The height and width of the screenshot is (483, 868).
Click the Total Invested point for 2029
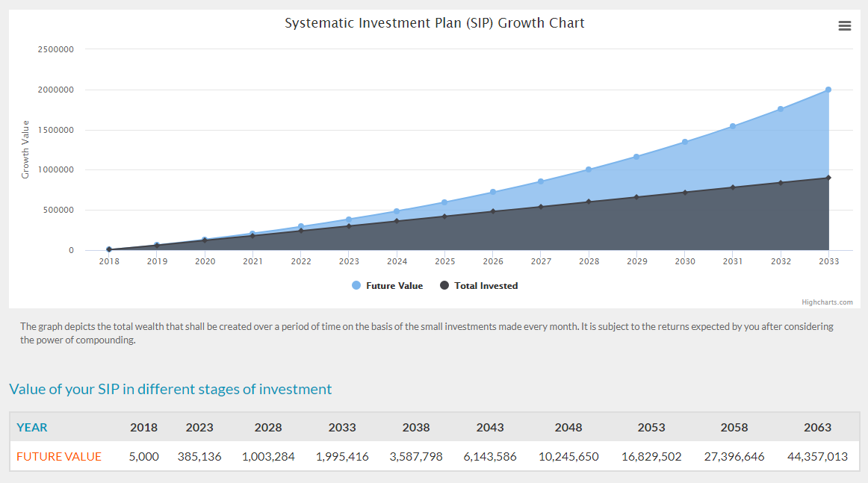(x=636, y=197)
